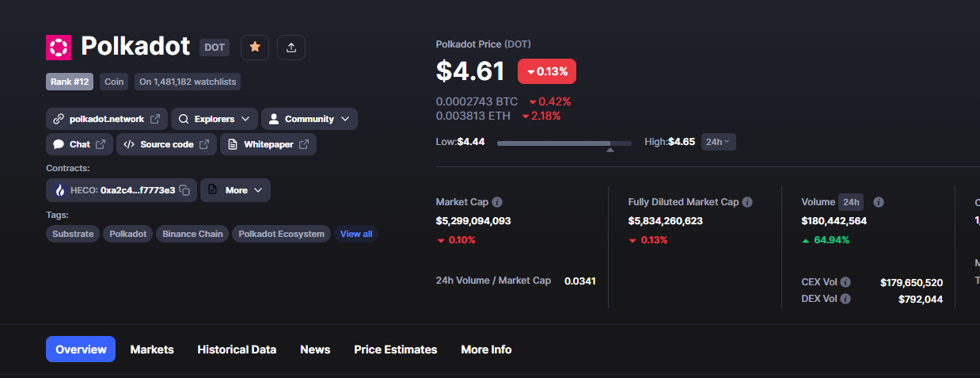The height and width of the screenshot is (378, 980).
Task: Copy the HECO contract address icon
Action: coord(184,190)
